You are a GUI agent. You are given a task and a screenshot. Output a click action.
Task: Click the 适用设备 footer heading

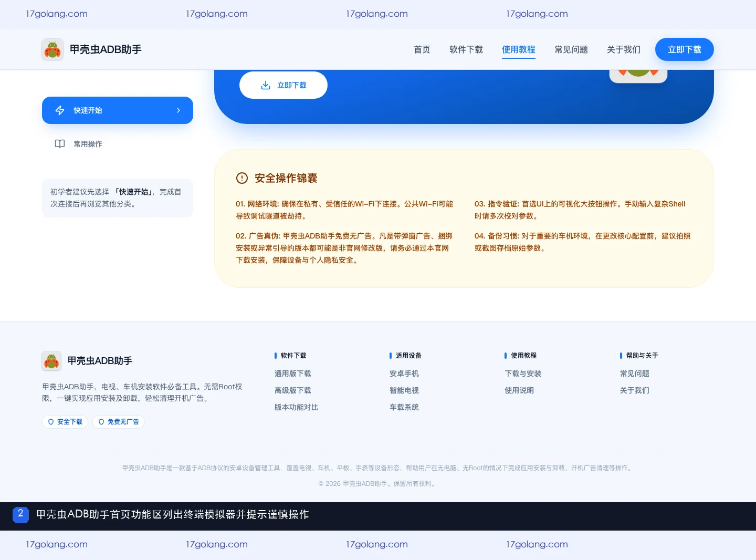[408, 356]
